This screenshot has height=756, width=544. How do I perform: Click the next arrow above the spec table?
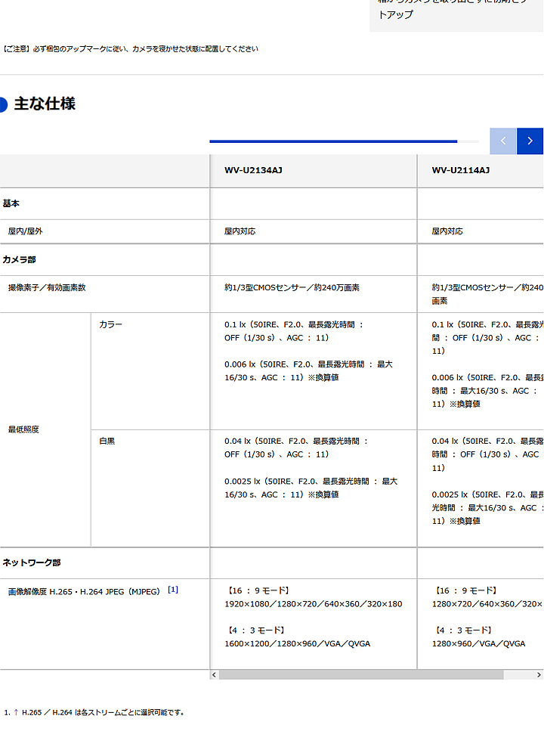point(530,141)
